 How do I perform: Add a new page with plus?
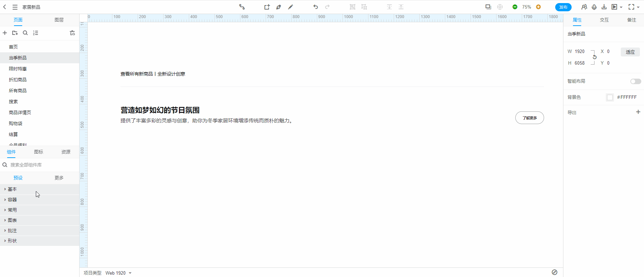[x=5, y=33]
